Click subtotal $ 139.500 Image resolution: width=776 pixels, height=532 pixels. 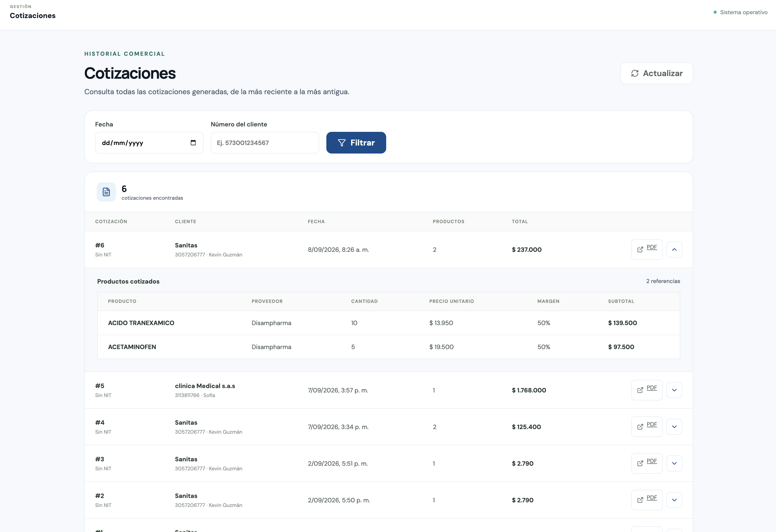click(623, 323)
